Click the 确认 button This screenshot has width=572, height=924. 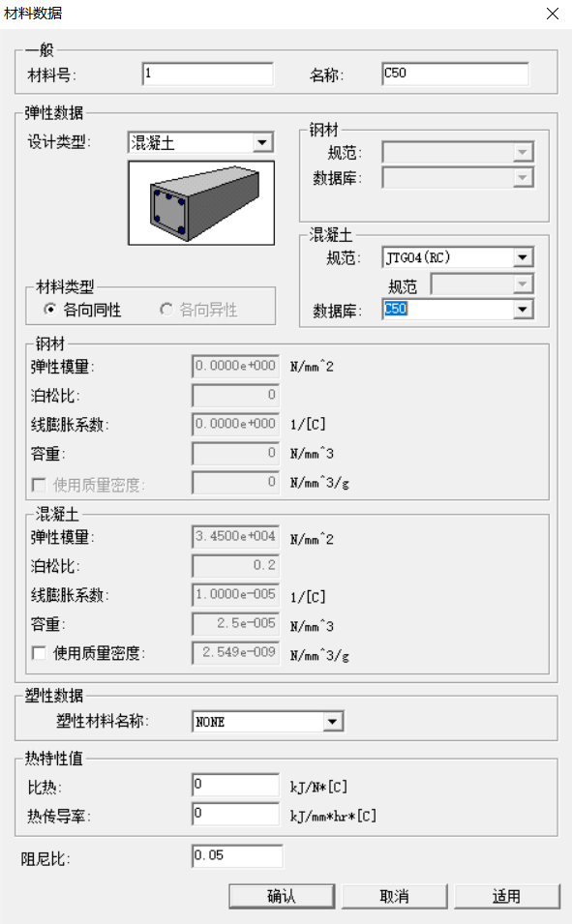pyautogui.click(x=282, y=896)
